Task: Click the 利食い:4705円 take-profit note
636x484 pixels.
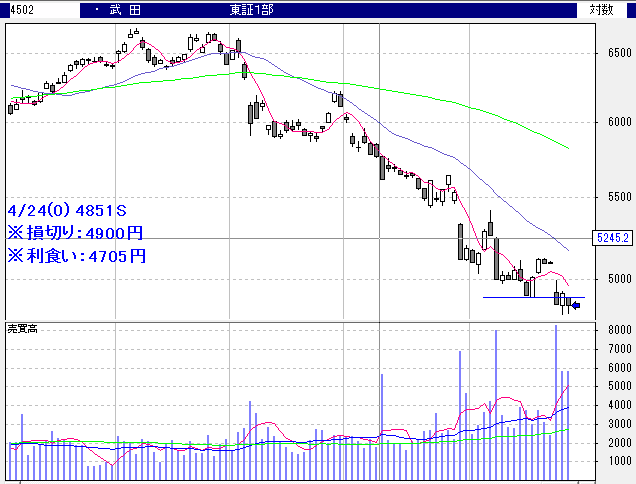Action: click(x=76, y=255)
